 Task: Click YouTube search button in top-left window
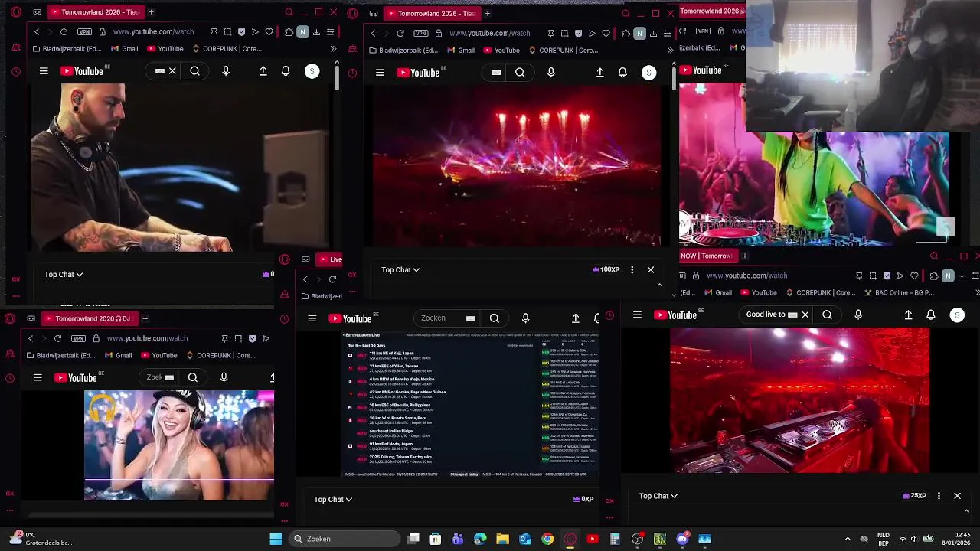click(195, 71)
